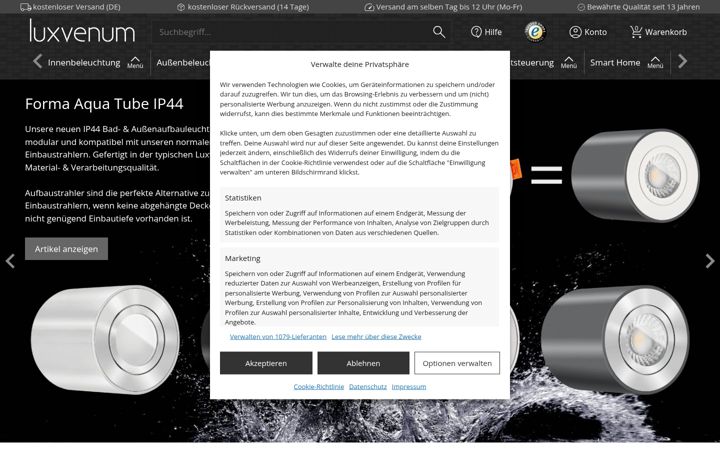Expand the Innenbeleuchtung Menü chevron
720x450 pixels.
point(135,62)
